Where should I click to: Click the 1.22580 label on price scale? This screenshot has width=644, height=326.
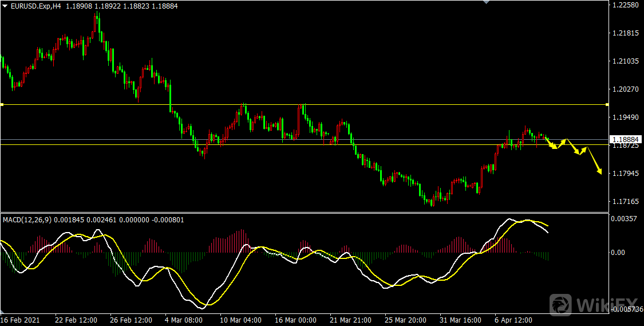[626, 5]
